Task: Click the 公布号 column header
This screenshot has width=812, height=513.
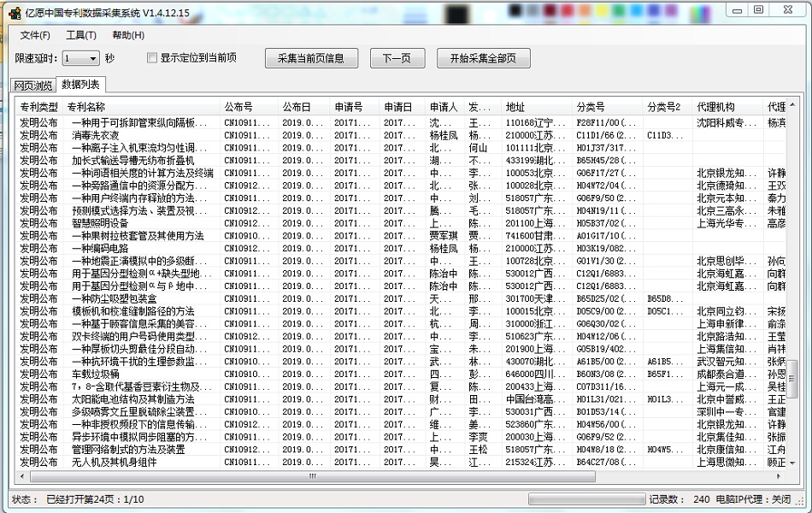Action: [x=249, y=107]
